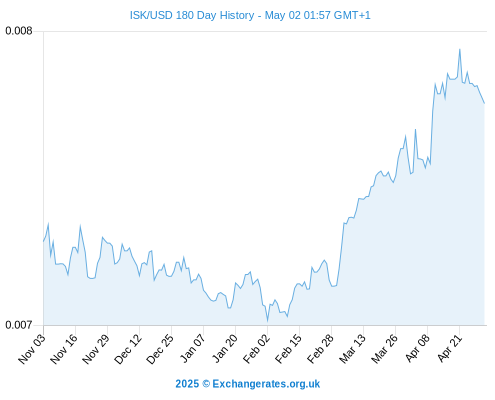
Task: Select the Dec 12 date label
Action: 128,348
